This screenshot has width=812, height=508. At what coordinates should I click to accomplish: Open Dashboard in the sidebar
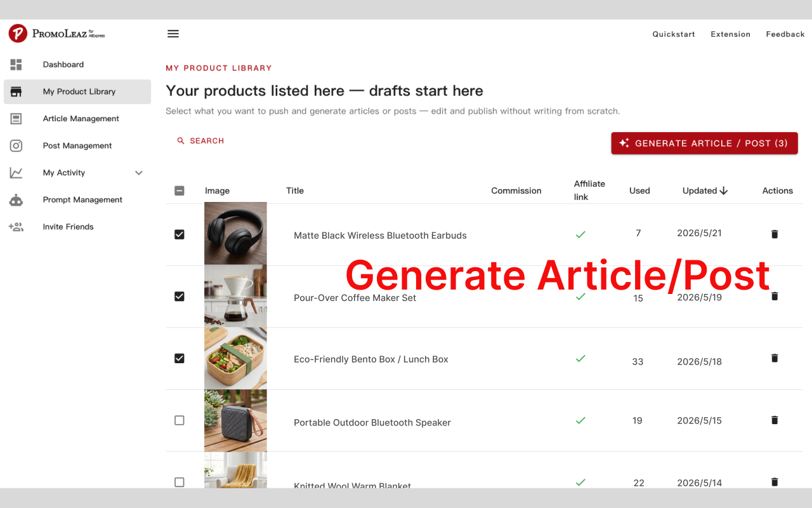(77, 65)
